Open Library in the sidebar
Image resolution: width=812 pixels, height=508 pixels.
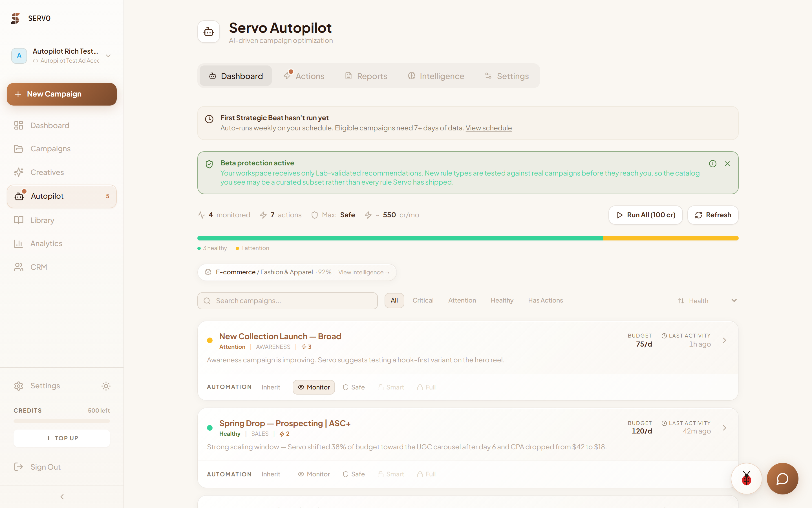(x=62, y=220)
